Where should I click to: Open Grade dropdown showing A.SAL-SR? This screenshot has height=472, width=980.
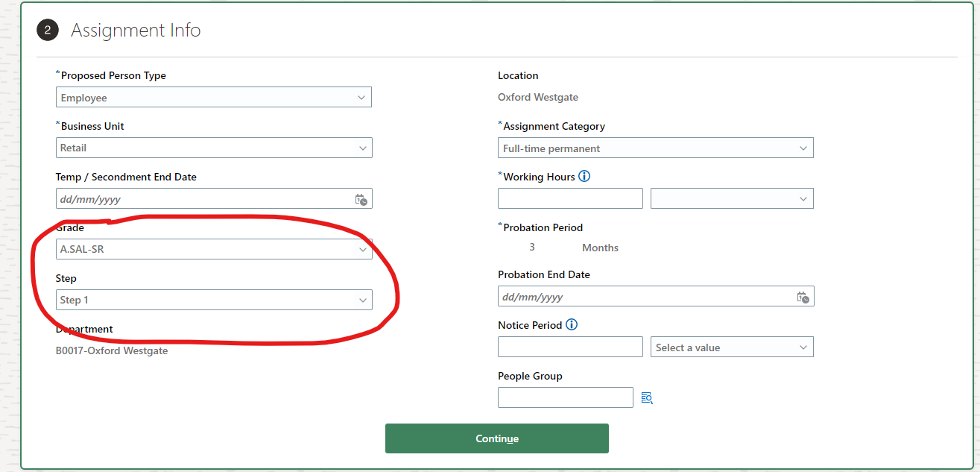click(214, 249)
